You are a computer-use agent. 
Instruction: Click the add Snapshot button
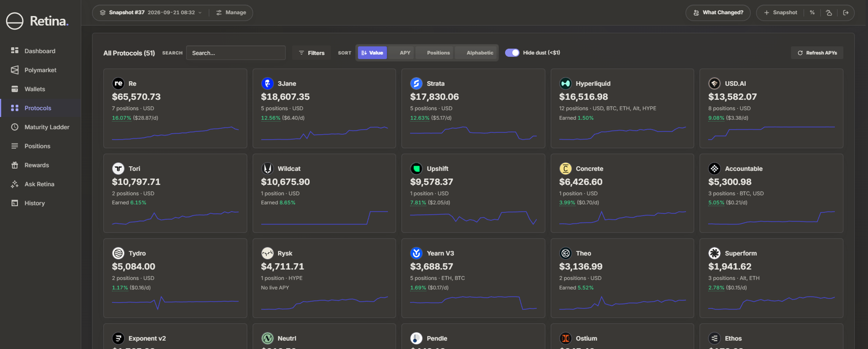[x=780, y=13]
